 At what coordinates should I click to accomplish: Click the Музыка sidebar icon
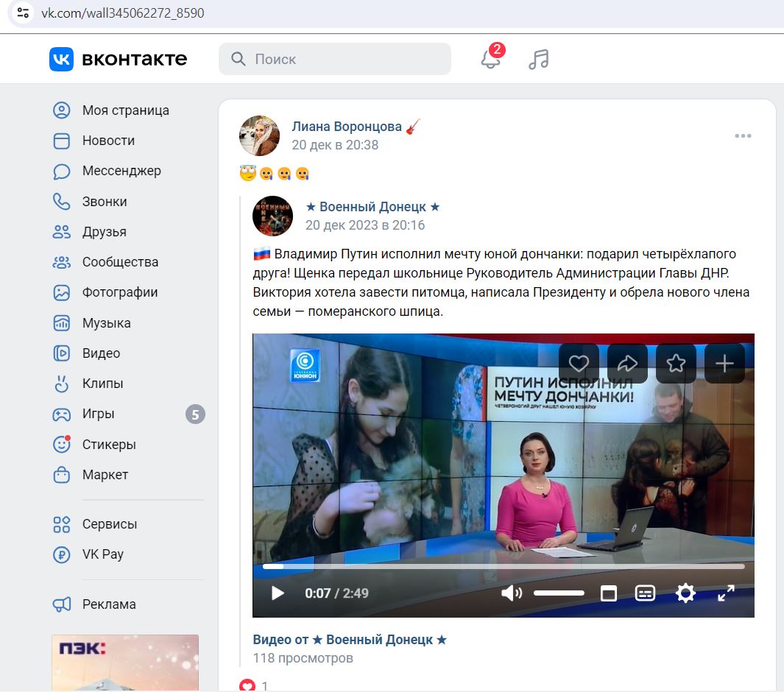62,323
